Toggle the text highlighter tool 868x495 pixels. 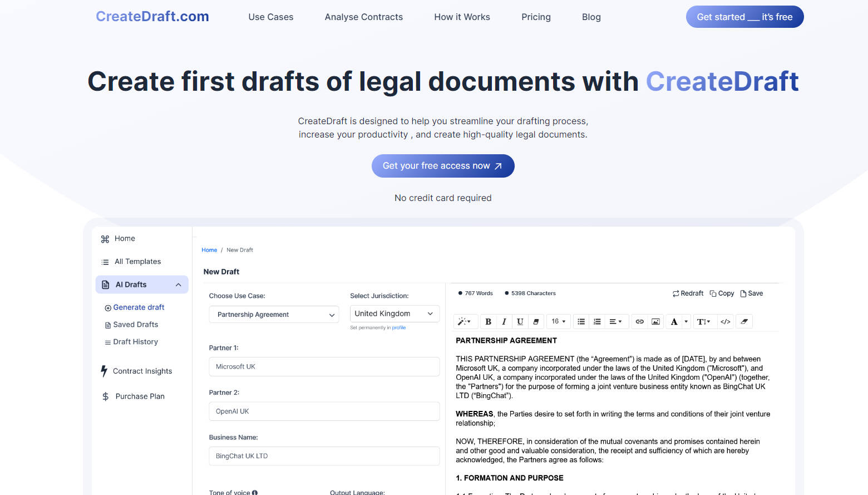[536, 321]
